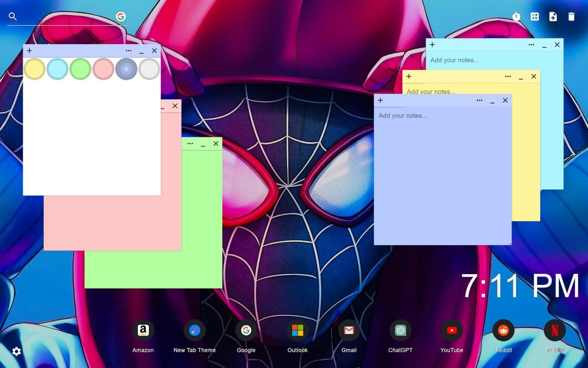Create a new sticky note from the top toolbar
588x368 pixels.
pos(553,17)
